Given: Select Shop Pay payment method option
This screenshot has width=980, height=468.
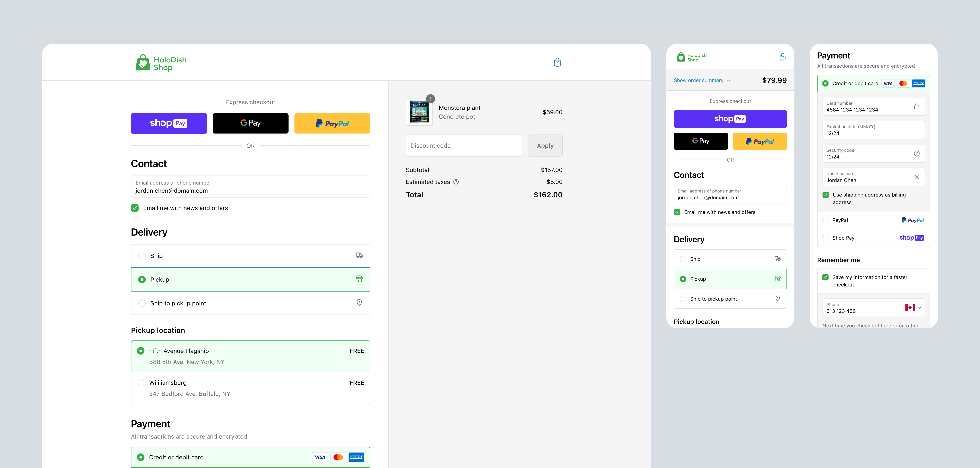Looking at the screenshot, I should [x=825, y=238].
